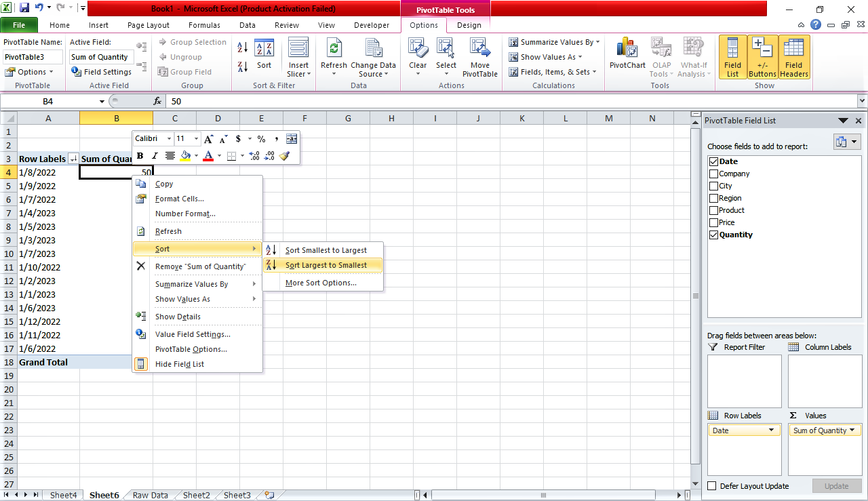The width and height of the screenshot is (868, 501).
Task: Check the Region field checkbox
Action: click(713, 198)
